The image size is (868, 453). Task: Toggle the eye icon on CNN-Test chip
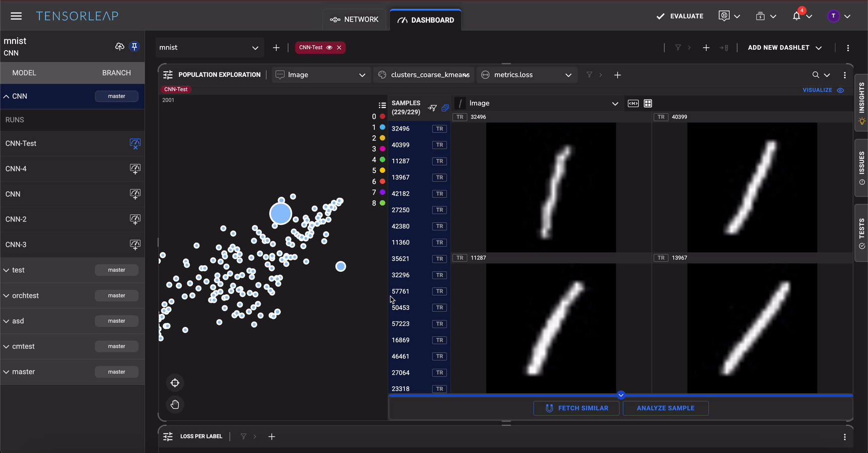tap(330, 48)
